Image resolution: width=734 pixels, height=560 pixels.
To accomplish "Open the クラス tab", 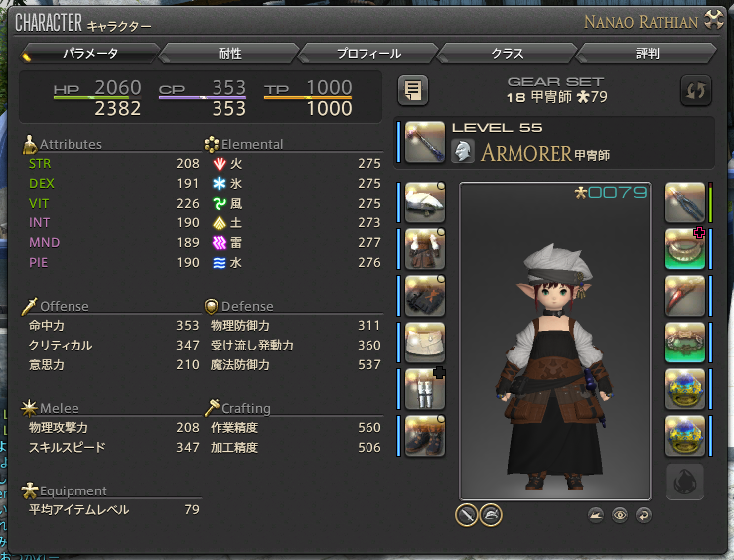I will pyautogui.click(x=508, y=54).
